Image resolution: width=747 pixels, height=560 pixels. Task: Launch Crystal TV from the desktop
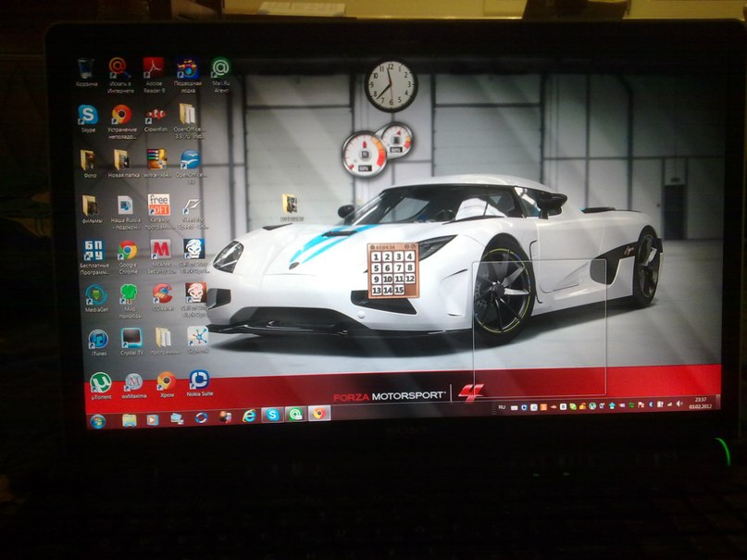pyautogui.click(x=131, y=339)
